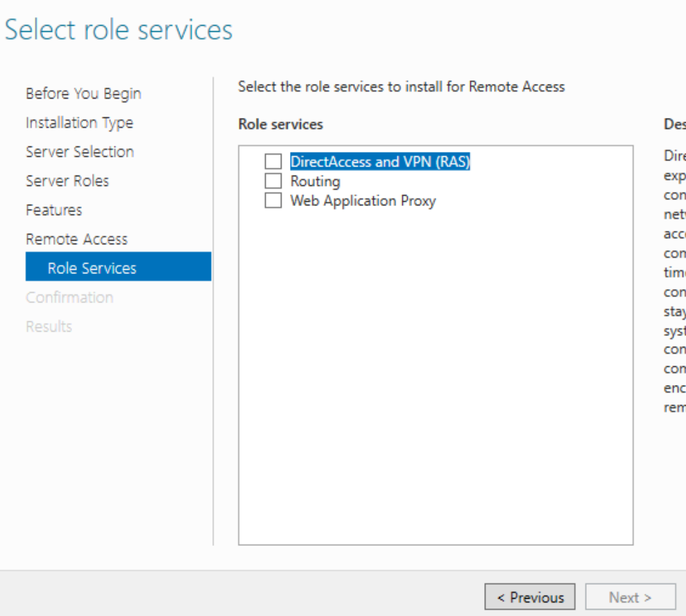The height and width of the screenshot is (616, 686).
Task: Go to the Before You Begin step
Action: 83,94
